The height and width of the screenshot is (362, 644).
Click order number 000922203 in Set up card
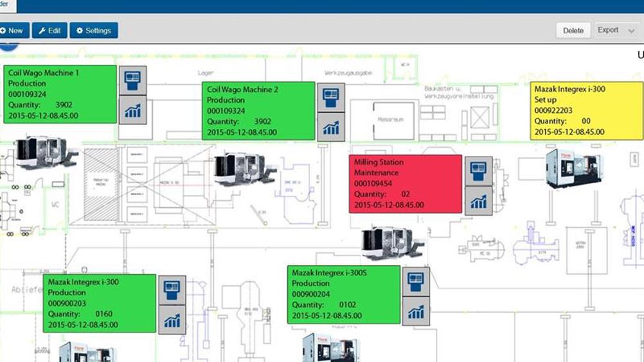553,110
